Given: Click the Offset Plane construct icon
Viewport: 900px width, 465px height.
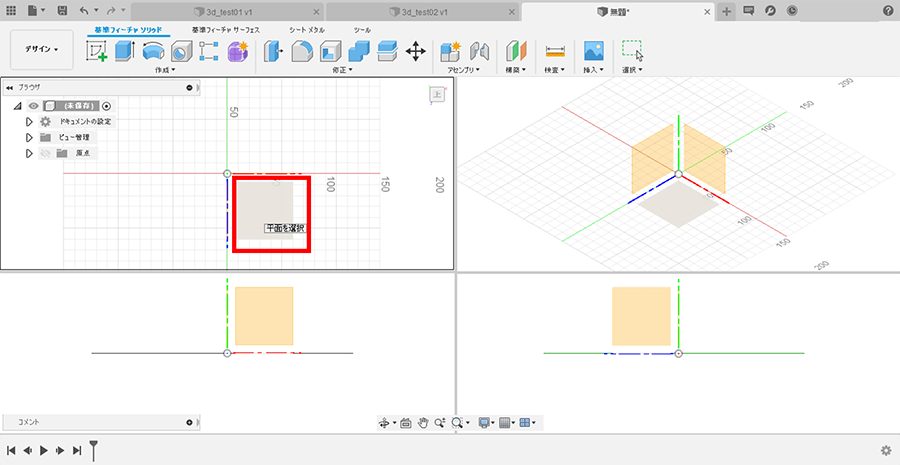Looking at the screenshot, I should tap(516, 52).
